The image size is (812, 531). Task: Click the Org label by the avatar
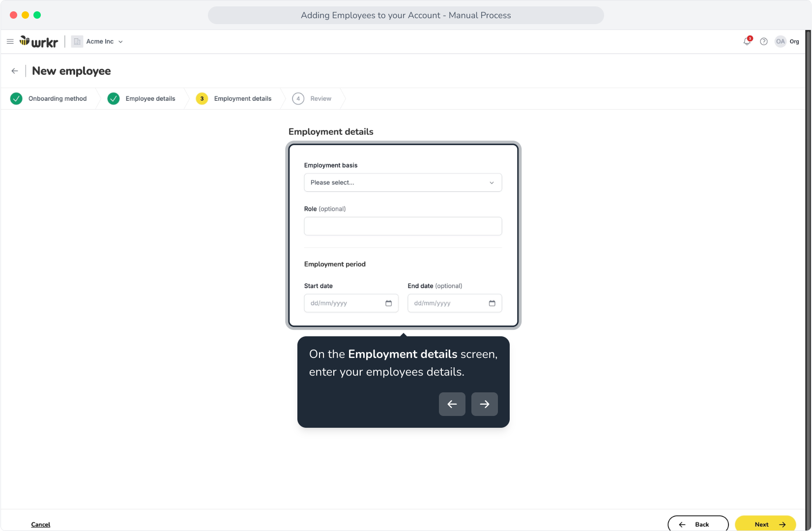(794, 42)
